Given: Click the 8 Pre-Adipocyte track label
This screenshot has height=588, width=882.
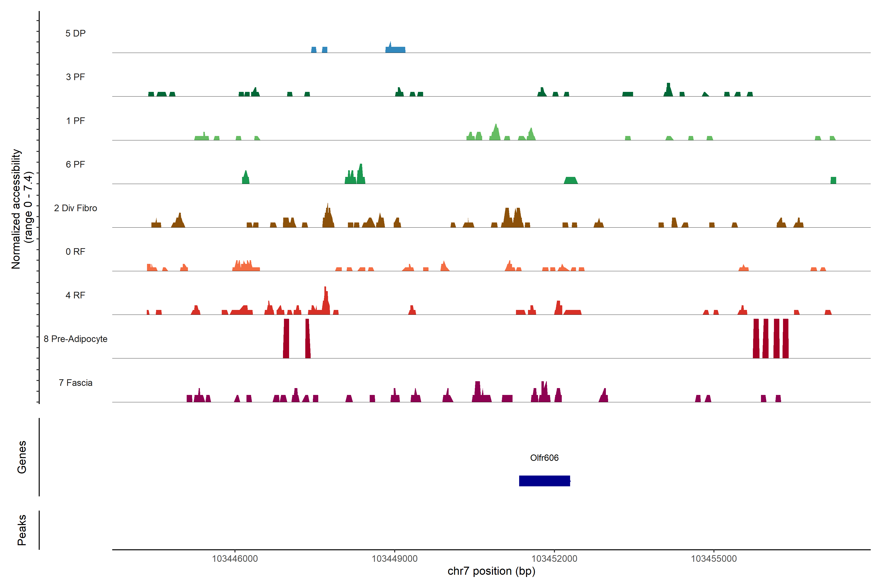Looking at the screenshot, I should pyautogui.click(x=75, y=339).
